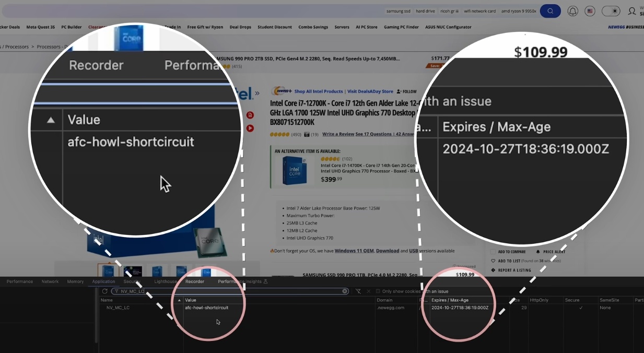The height and width of the screenshot is (353, 644).
Task: Open the US flag country selector
Action: (x=590, y=11)
